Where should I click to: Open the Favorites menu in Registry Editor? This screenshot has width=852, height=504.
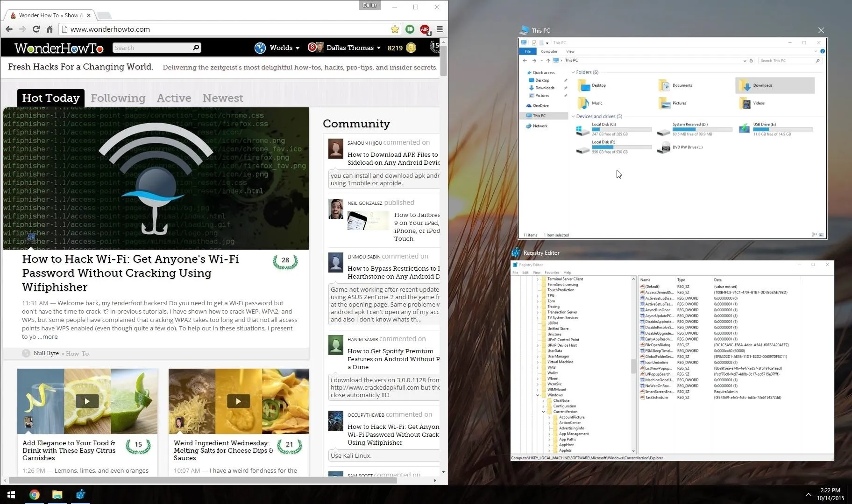click(x=552, y=273)
